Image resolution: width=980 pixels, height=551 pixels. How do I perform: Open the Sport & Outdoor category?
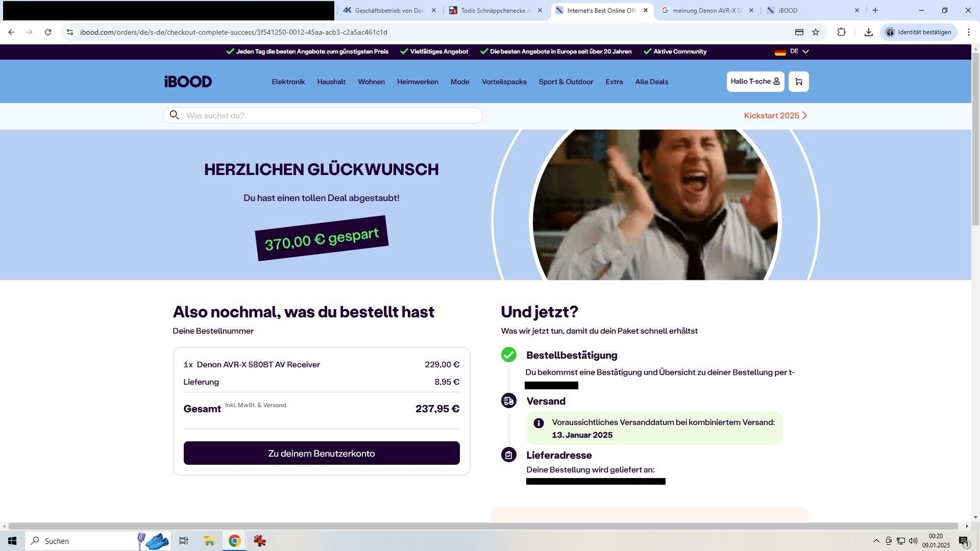(x=565, y=81)
